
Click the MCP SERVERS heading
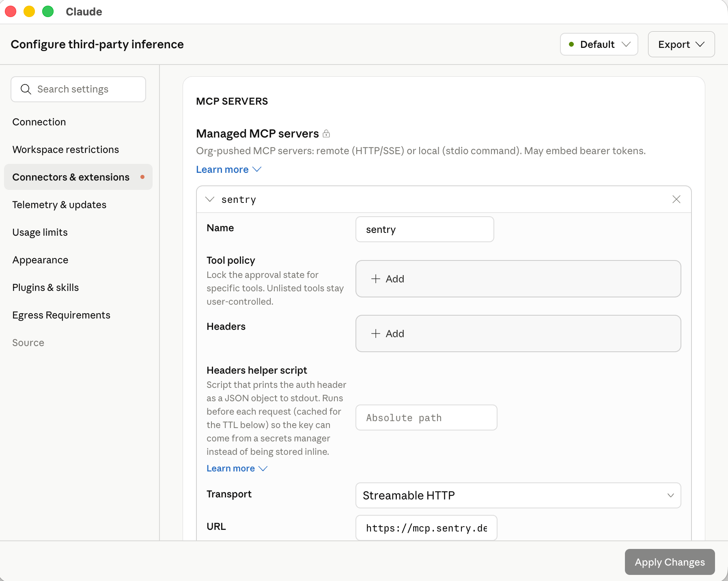point(232,101)
